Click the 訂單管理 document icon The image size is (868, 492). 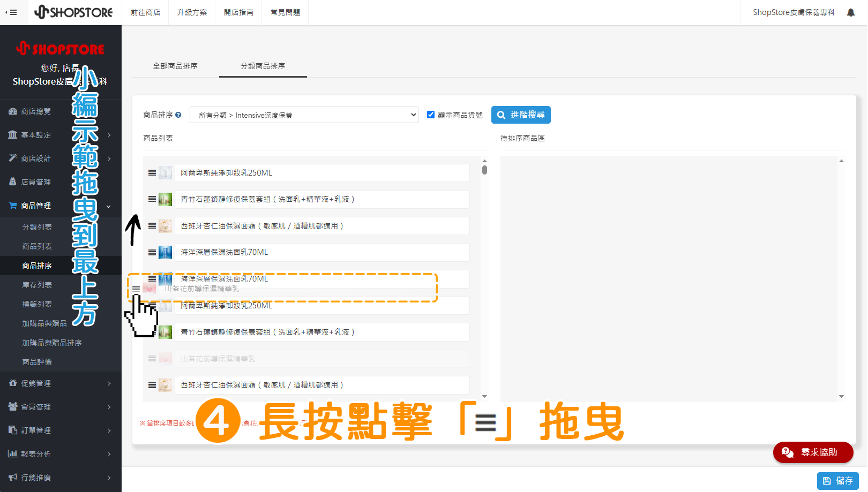(13, 430)
